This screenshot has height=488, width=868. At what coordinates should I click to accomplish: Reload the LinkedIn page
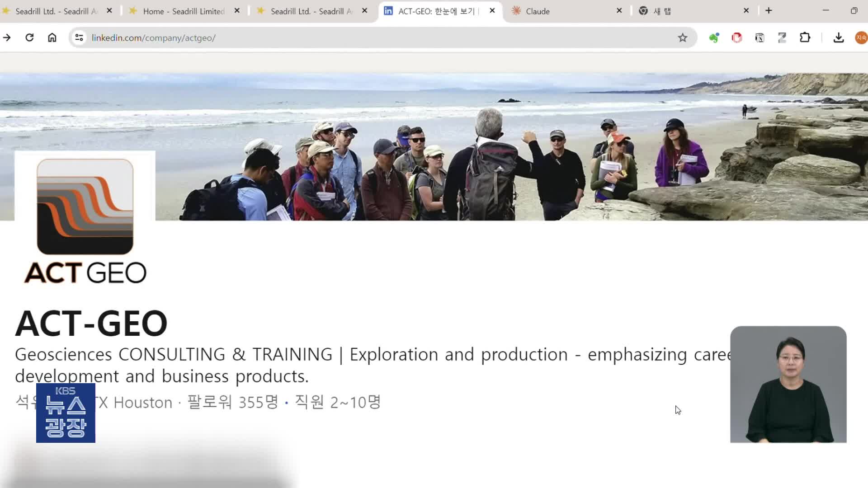tap(29, 38)
